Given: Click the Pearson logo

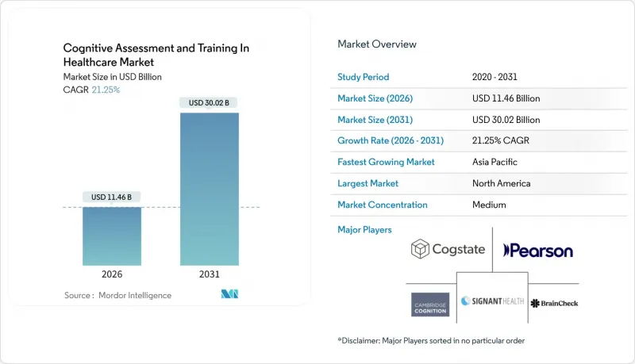Looking at the screenshot, I should (x=538, y=251).
